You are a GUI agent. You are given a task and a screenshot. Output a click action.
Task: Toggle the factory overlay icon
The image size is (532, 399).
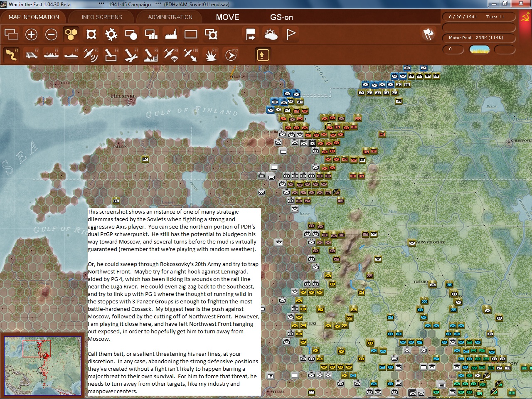[171, 34]
